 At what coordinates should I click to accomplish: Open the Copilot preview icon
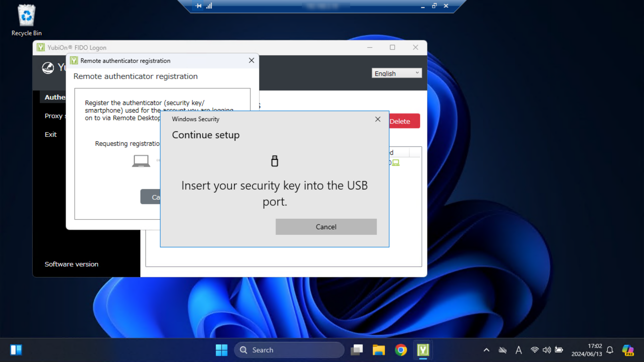(628, 350)
